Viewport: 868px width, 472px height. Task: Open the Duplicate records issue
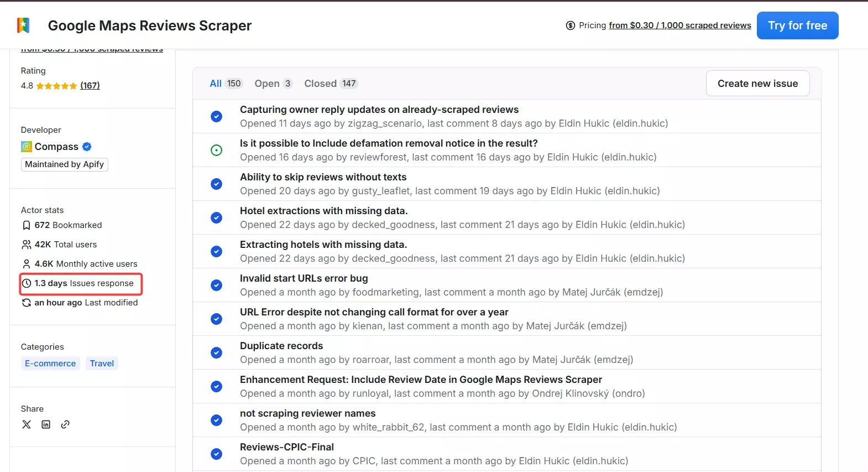(x=281, y=346)
